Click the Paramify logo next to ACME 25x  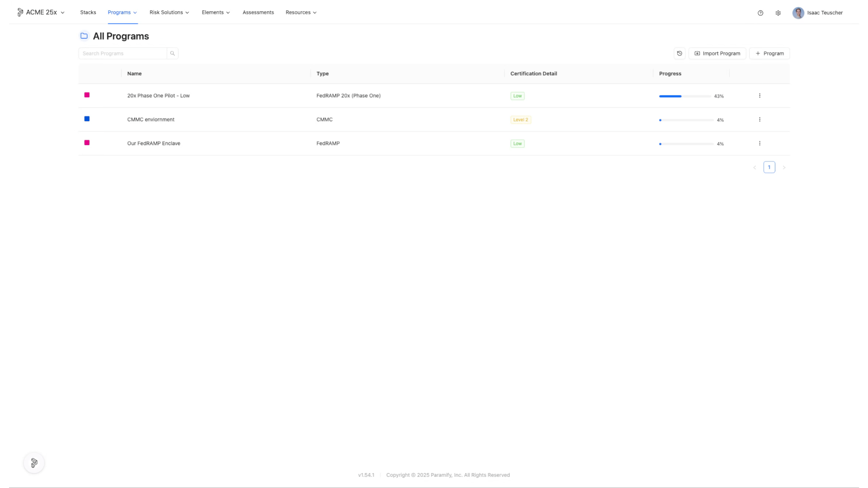[20, 13]
